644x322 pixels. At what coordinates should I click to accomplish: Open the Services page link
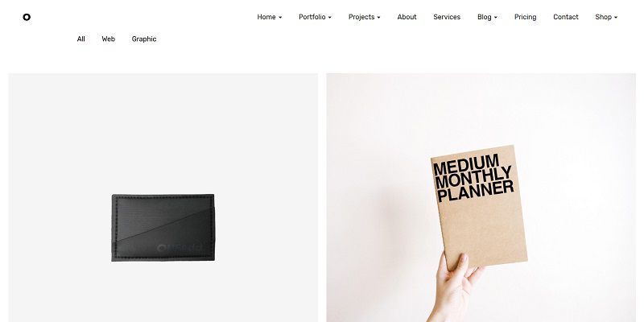[447, 17]
